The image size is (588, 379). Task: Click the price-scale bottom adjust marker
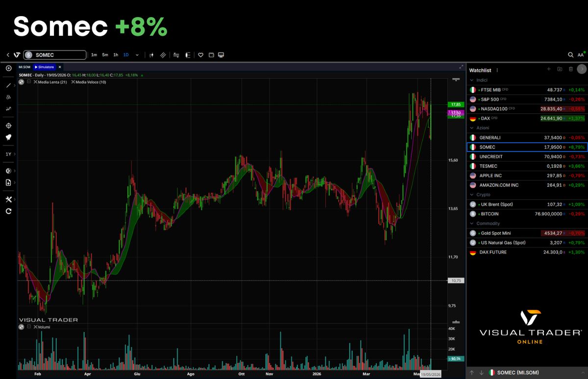click(x=456, y=322)
